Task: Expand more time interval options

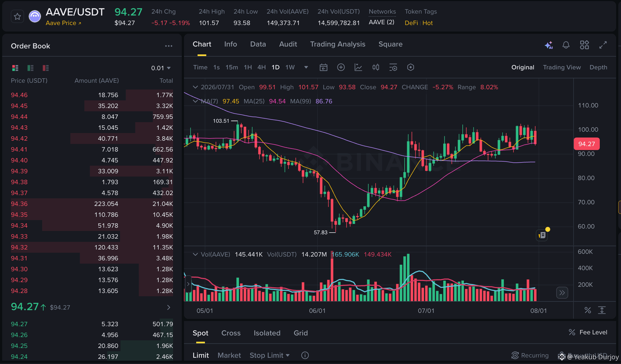Action: (306, 67)
